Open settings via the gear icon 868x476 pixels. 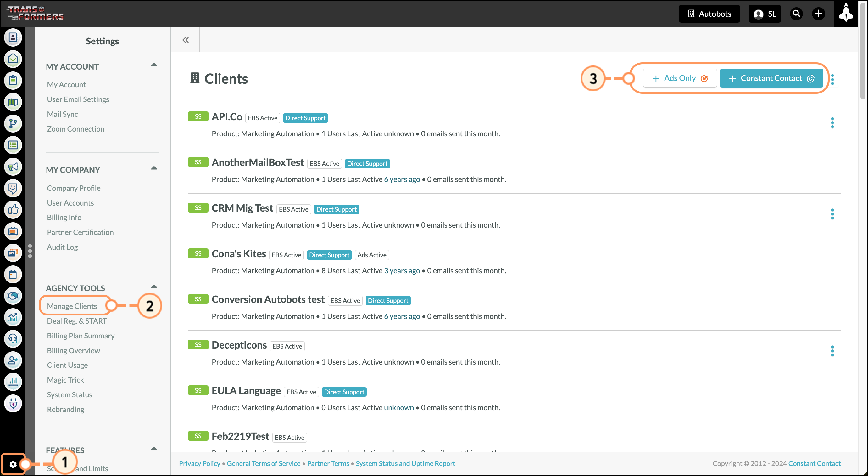click(13, 465)
